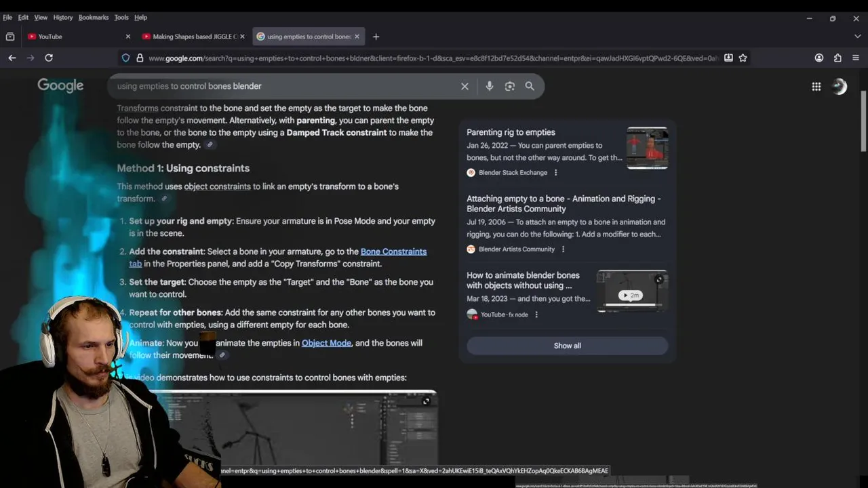868x488 pixels.
Task: Open Google Lens image search icon
Action: [510, 86]
